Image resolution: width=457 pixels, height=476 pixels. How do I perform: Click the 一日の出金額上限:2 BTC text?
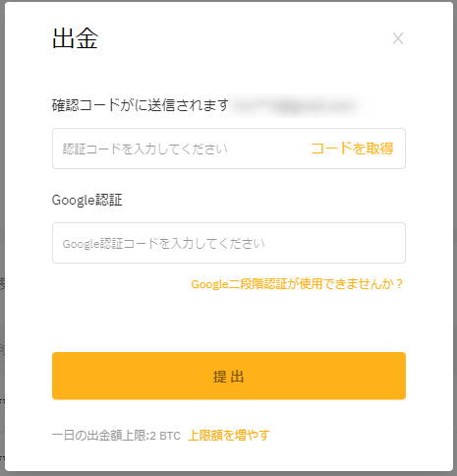(116, 436)
